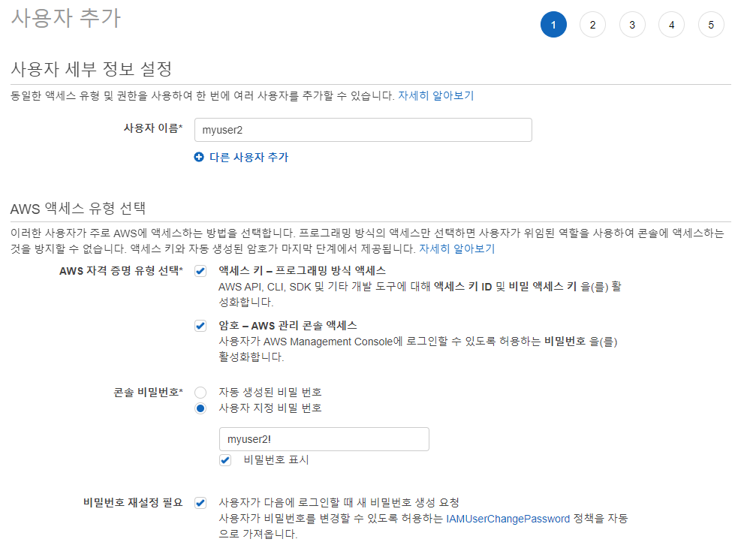This screenshot has width=738, height=560.
Task: Select 사용자 지정 비밀 번호 radio button
Action: point(200,408)
